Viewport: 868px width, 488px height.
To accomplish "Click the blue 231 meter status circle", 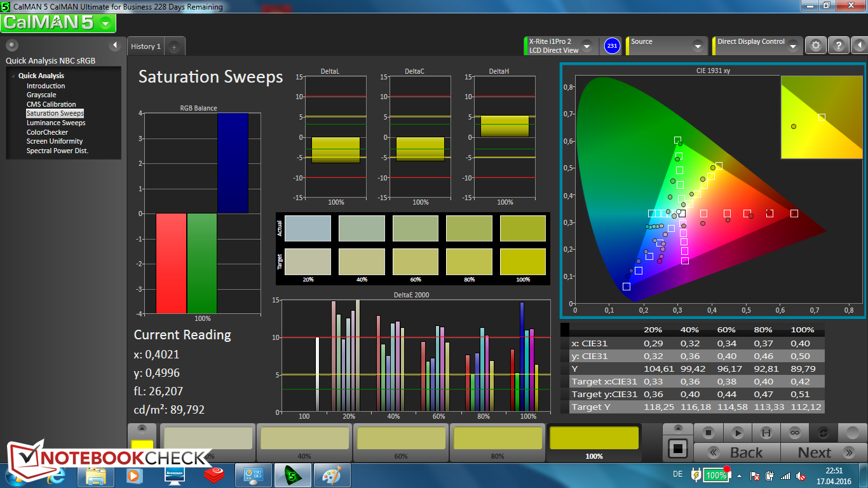I will [612, 46].
